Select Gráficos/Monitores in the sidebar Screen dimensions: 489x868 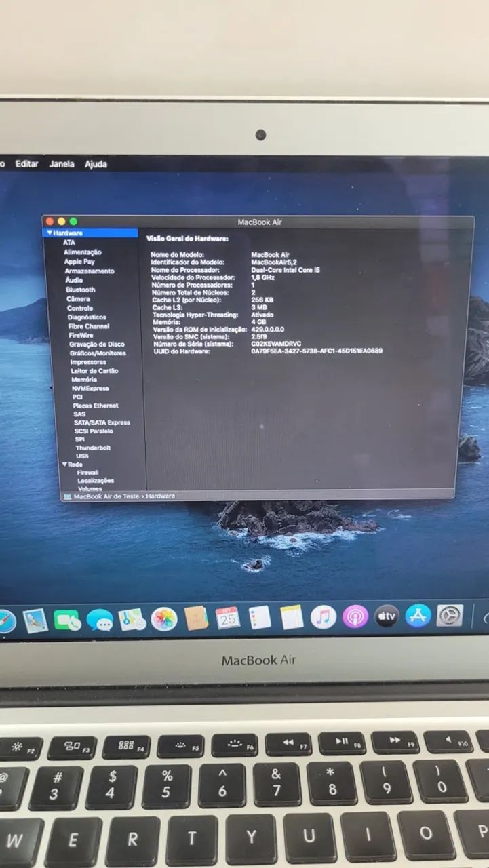[98, 353]
